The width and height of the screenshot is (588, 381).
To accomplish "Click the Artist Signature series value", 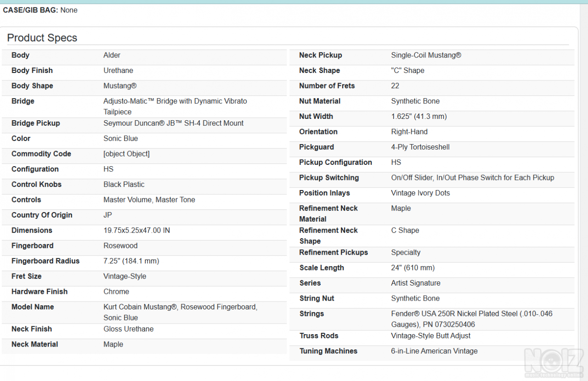I will point(415,283).
